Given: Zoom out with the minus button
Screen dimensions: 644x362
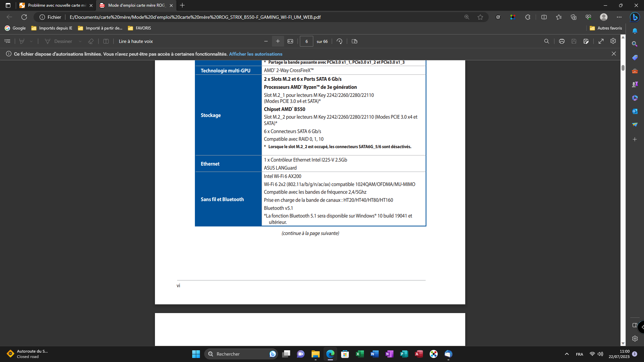Looking at the screenshot, I should 266,41.
